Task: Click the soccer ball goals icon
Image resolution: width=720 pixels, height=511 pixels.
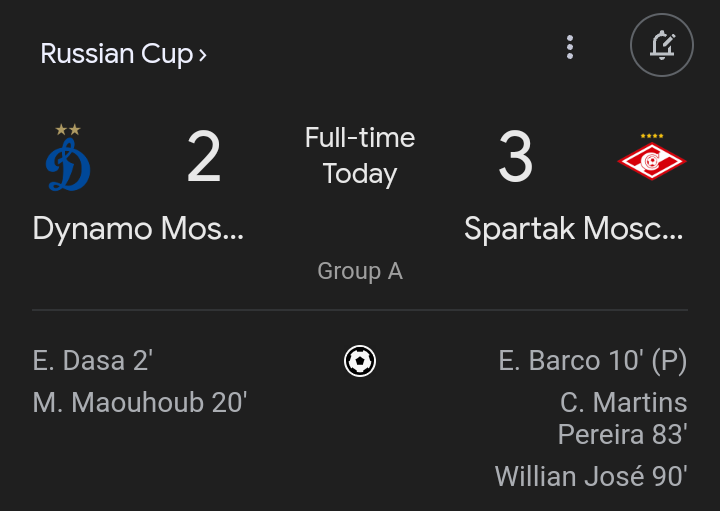Action: coord(360,360)
